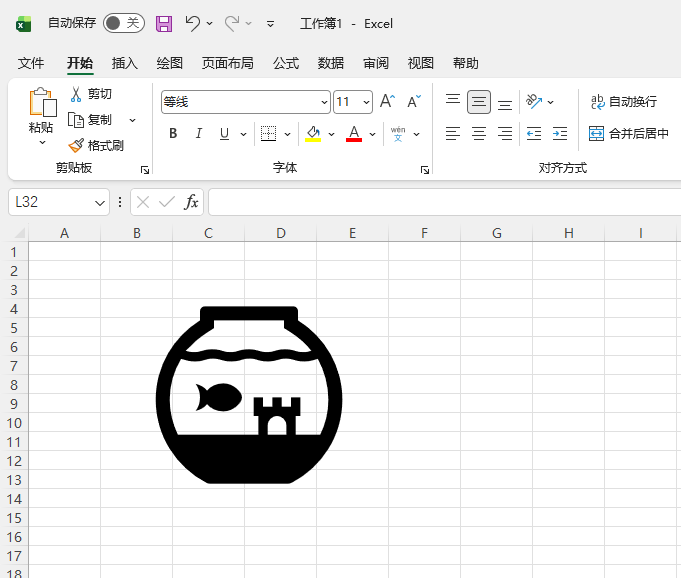
Task: Click Merge & Center (合并后居中)
Action: click(x=629, y=134)
